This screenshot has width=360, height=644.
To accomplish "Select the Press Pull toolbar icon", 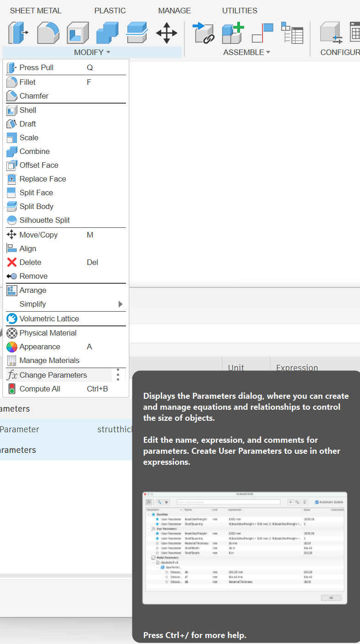I will (x=18, y=33).
